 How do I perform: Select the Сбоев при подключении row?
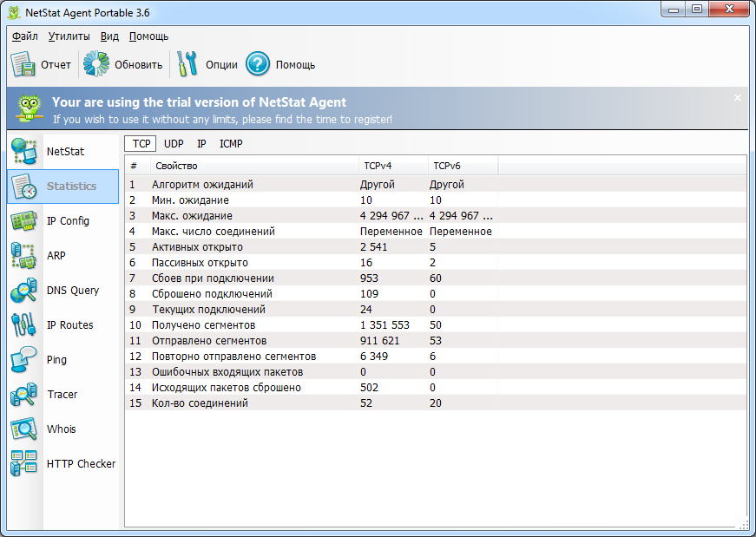[x=436, y=278]
